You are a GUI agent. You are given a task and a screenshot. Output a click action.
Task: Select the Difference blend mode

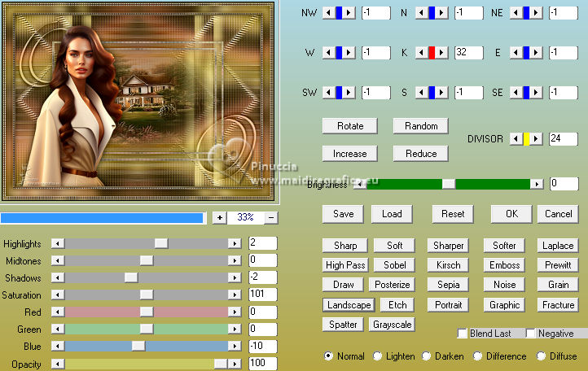coord(478,356)
